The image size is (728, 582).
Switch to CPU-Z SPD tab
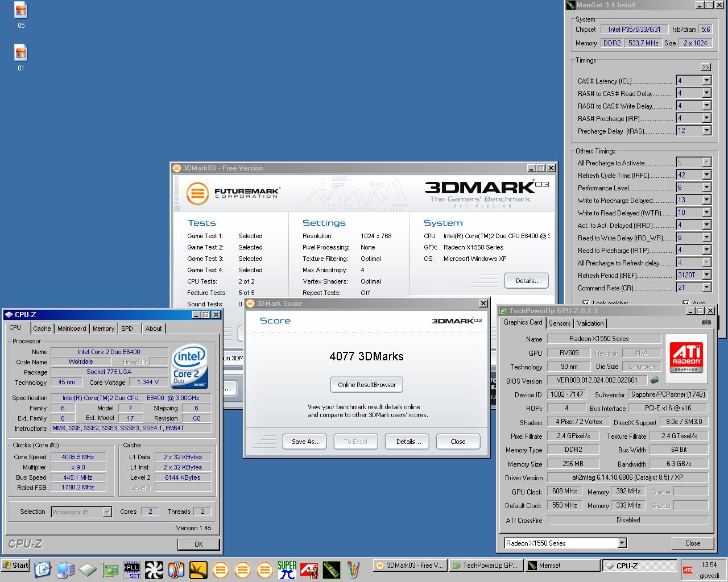coord(127,329)
